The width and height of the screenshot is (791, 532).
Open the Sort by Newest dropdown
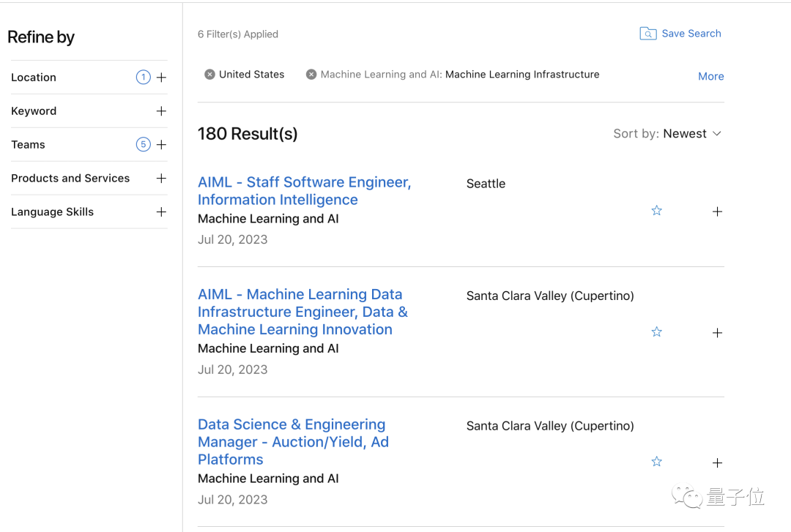click(667, 134)
